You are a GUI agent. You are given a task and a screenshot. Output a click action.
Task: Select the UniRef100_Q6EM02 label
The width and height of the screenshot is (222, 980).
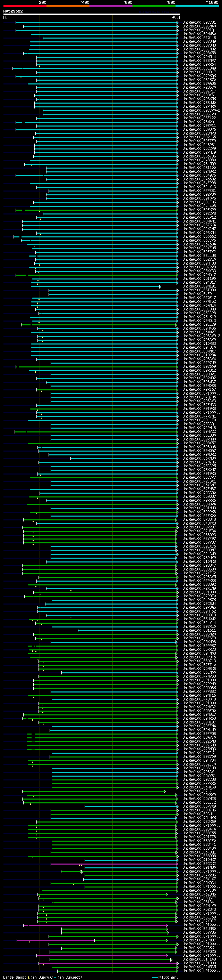pos(199,49)
